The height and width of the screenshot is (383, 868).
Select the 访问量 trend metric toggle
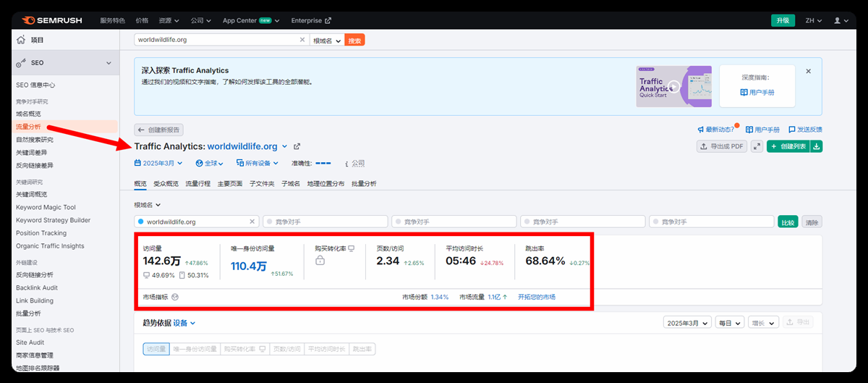click(156, 349)
